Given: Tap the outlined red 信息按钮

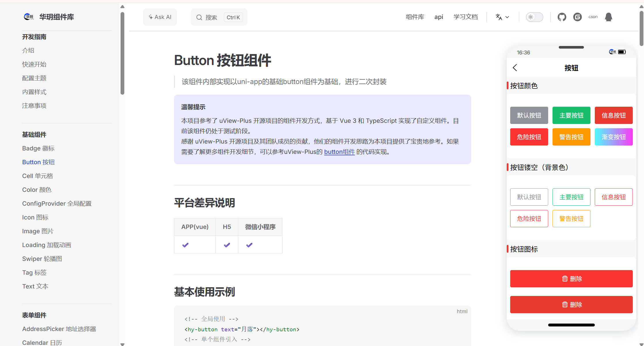Looking at the screenshot, I should (x=613, y=197).
